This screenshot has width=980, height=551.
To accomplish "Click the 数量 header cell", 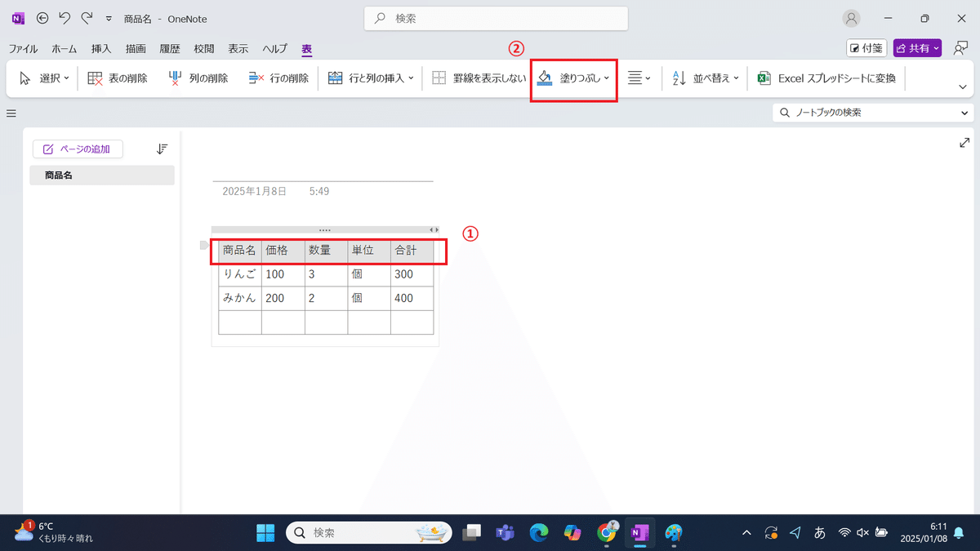I will (326, 251).
